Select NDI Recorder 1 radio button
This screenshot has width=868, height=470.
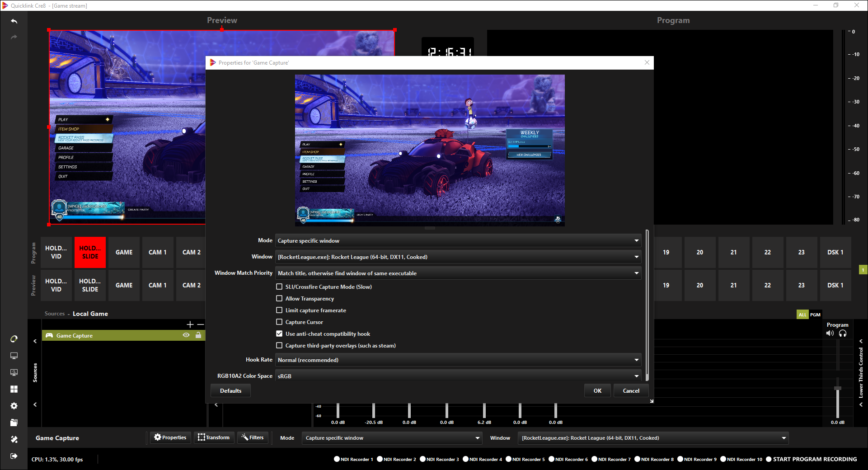coord(337,459)
